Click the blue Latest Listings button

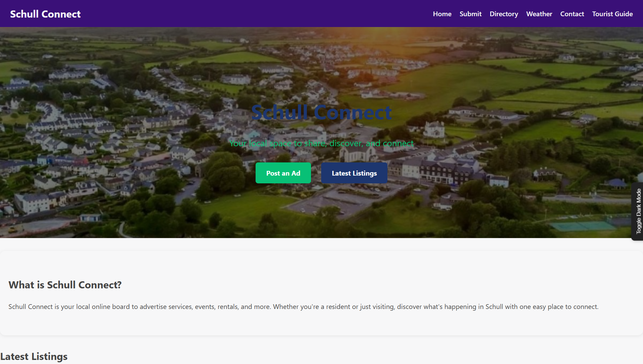(x=354, y=173)
